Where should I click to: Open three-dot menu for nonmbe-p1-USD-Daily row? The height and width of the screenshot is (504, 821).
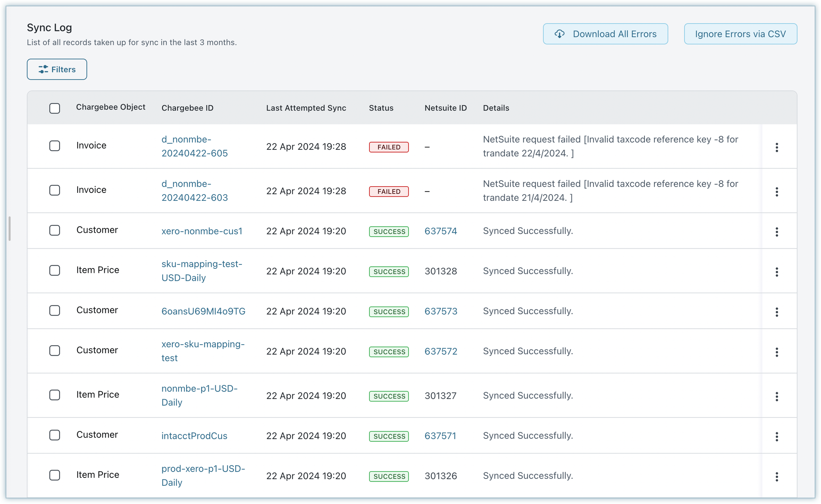pyautogui.click(x=777, y=396)
